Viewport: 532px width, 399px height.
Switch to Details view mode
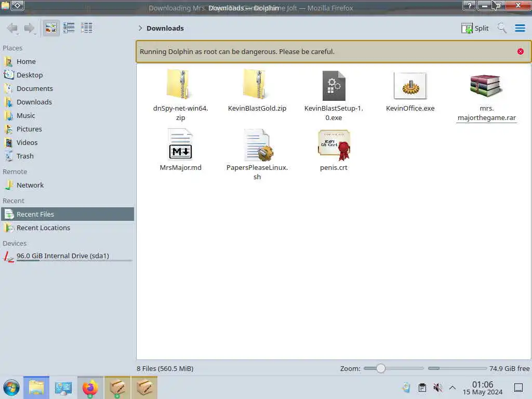coord(87,28)
